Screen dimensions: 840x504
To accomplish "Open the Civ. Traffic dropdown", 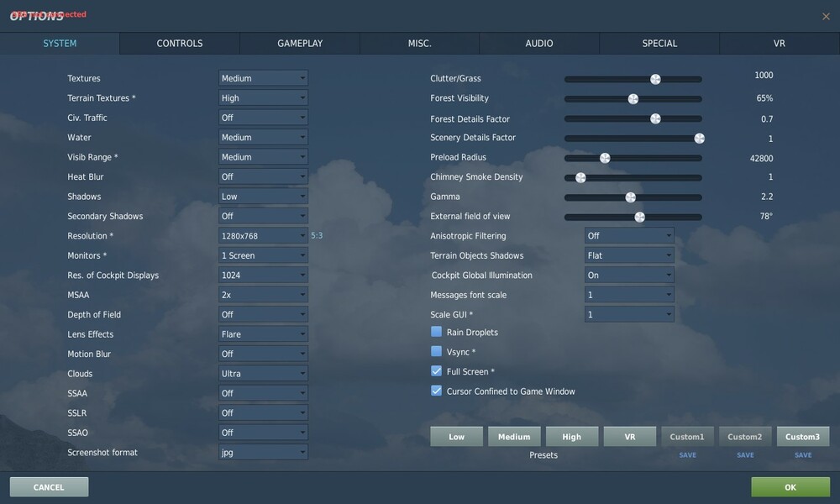I will (263, 118).
